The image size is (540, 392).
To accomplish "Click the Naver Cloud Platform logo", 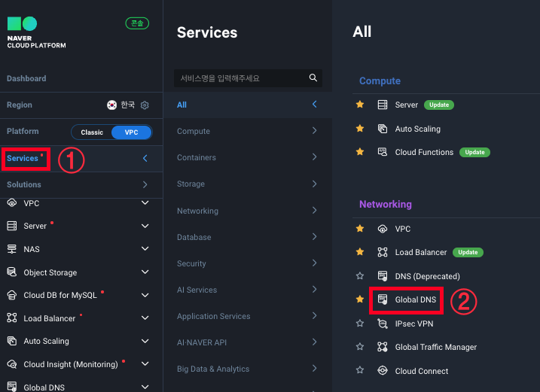I will pos(36,32).
